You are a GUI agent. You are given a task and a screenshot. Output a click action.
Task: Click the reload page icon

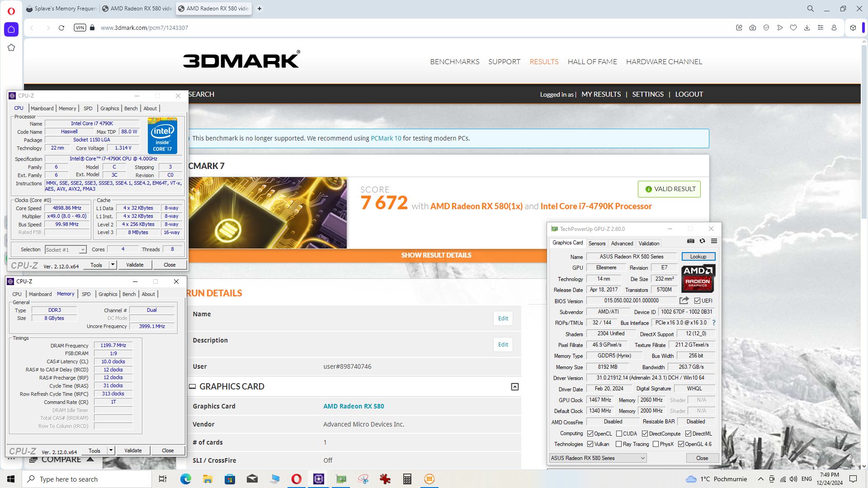tap(61, 28)
